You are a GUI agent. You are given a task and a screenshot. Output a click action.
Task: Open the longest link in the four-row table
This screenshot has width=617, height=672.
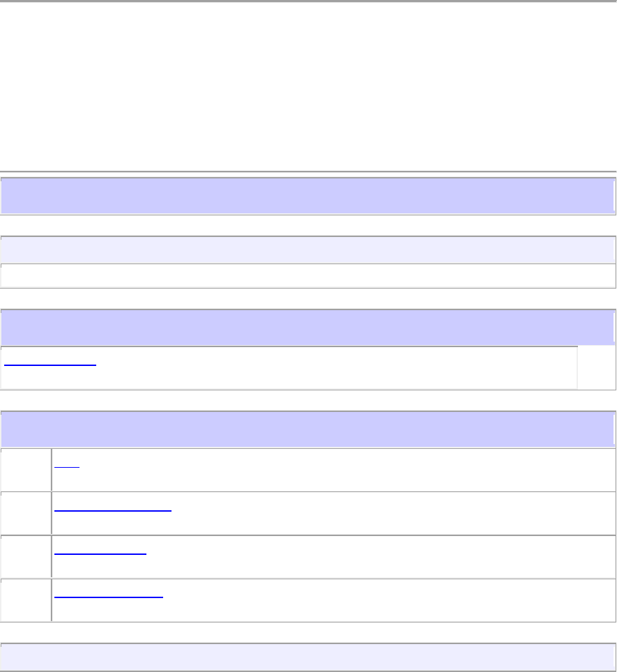112,508
